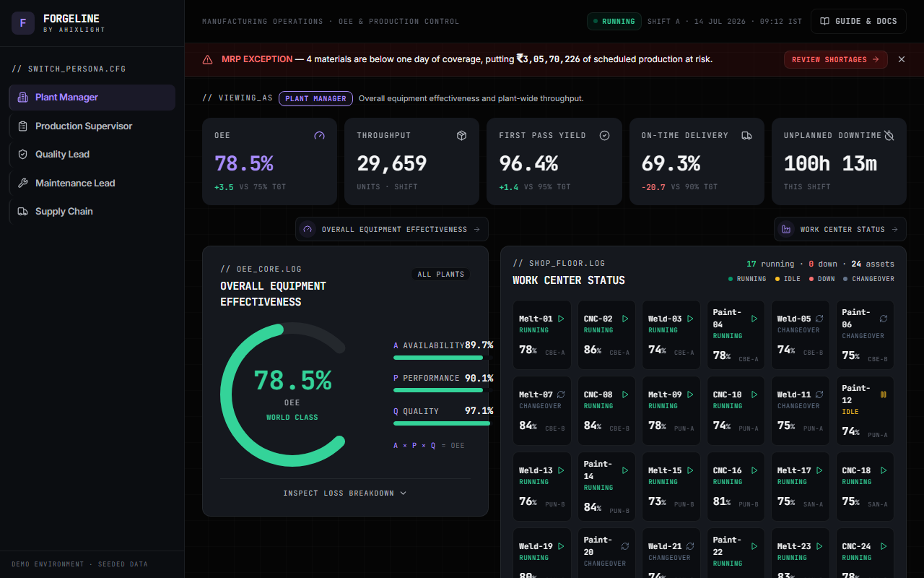This screenshot has height=578, width=924.
Task: Click the Plant Manager viewing-as badge
Action: point(316,98)
